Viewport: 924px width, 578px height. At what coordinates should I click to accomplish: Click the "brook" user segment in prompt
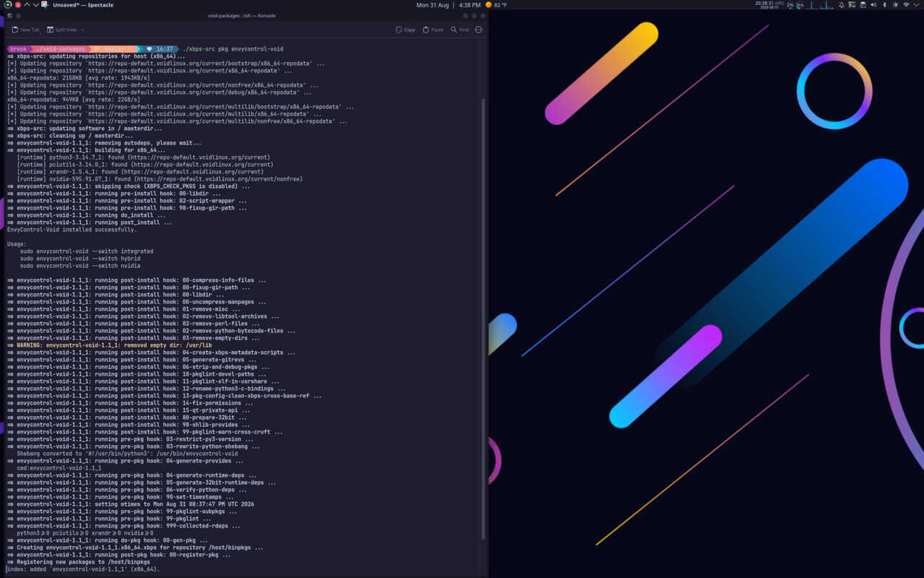click(x=19, y=49)
